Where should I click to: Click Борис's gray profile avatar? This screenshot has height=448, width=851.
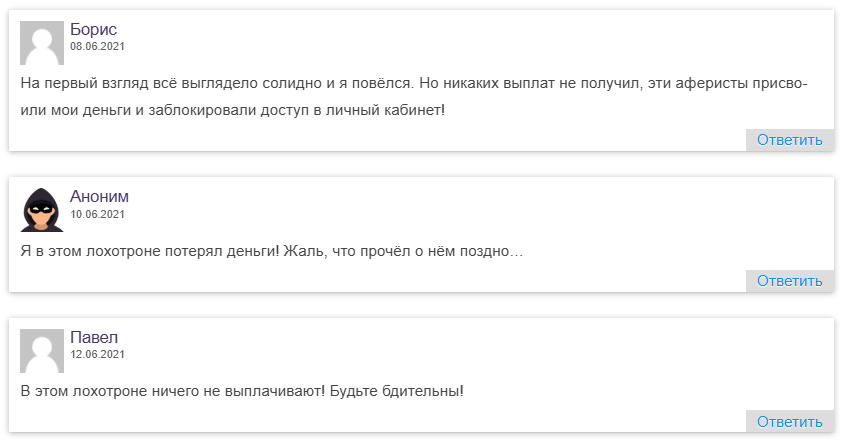(x=42, y=43)
